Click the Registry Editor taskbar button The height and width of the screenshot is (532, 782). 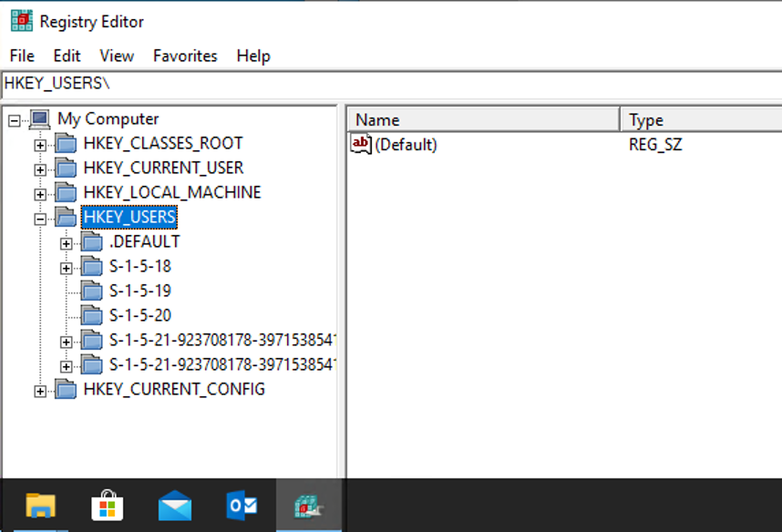pos(309,506)
